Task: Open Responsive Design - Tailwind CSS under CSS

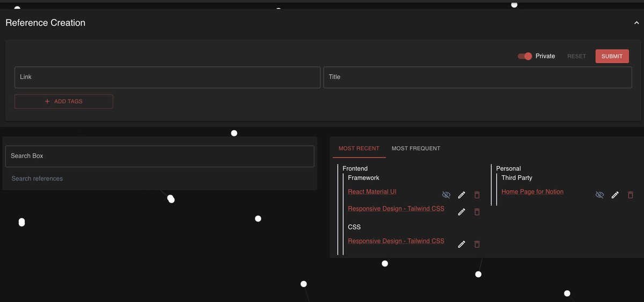Action: pyautogui.click(x=396, y=241)
